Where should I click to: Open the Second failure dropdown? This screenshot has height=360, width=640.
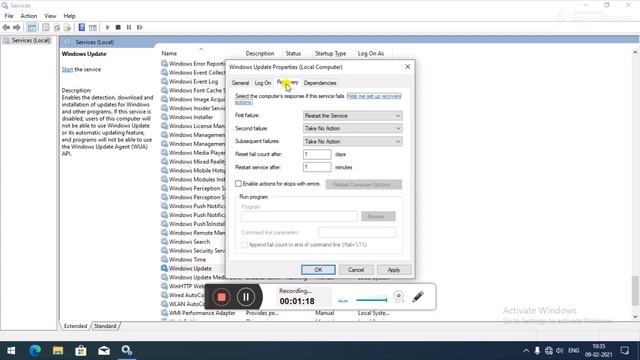pyautogui.click(x=352, y=128)
